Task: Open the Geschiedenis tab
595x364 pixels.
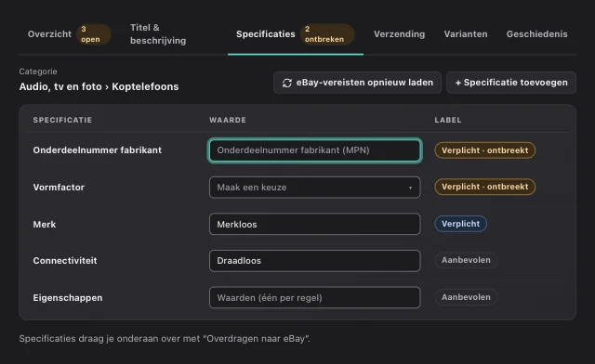Action: (536, 34)
